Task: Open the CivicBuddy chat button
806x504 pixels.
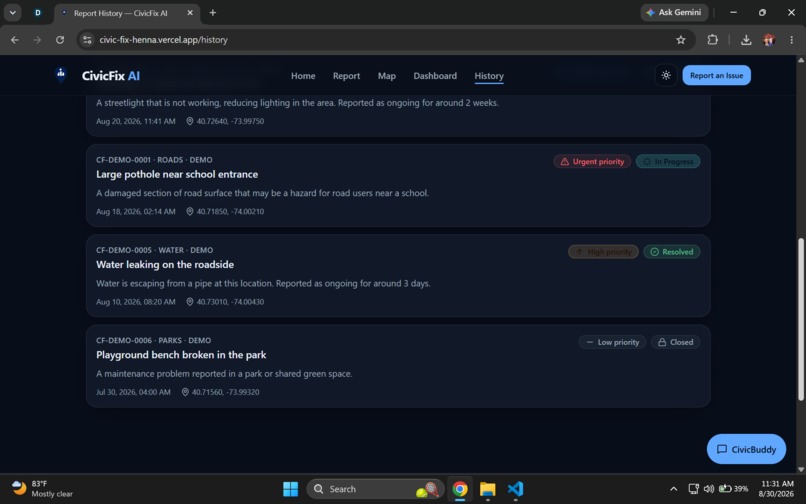Action: 746,449
